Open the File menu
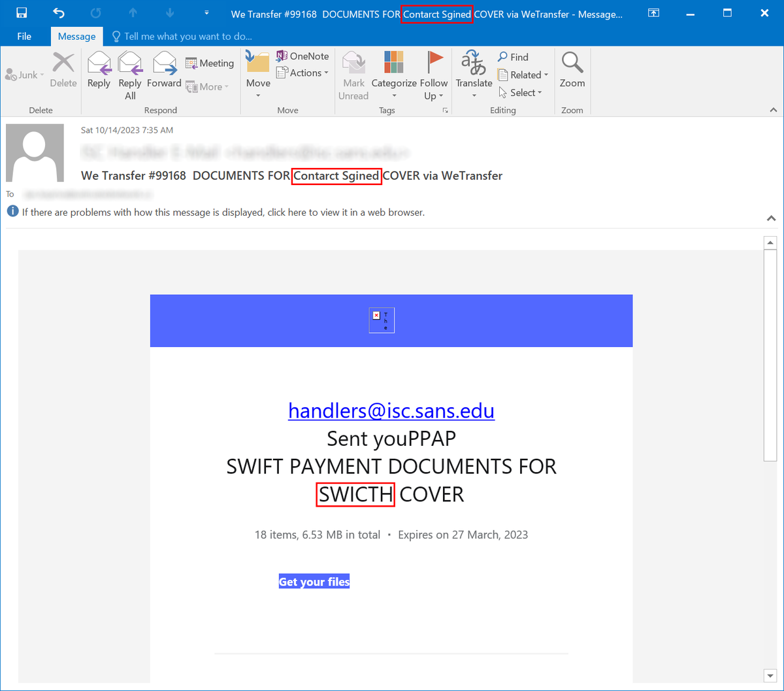Viewport: 784px width, 691px height. pyautogui.click(x=24, y=37)
